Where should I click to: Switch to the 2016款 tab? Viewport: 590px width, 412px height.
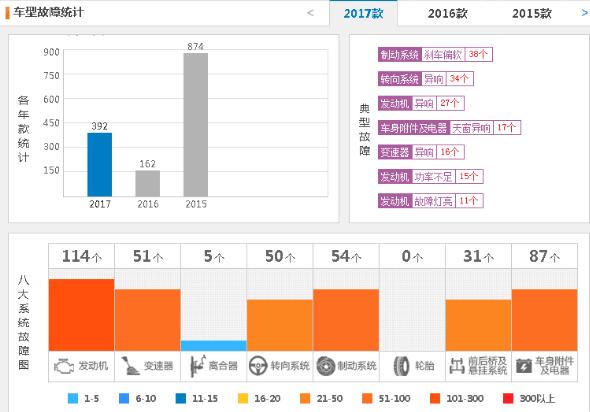pos(447,14)
